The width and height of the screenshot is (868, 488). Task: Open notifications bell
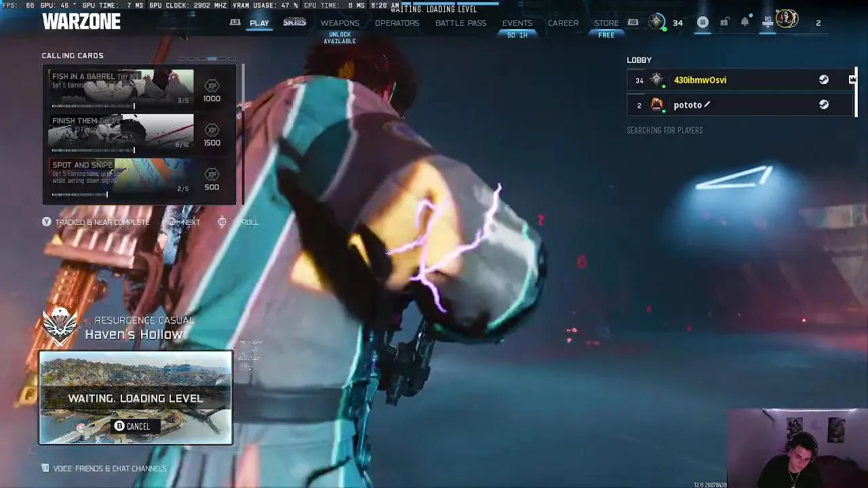click(745, 22)
